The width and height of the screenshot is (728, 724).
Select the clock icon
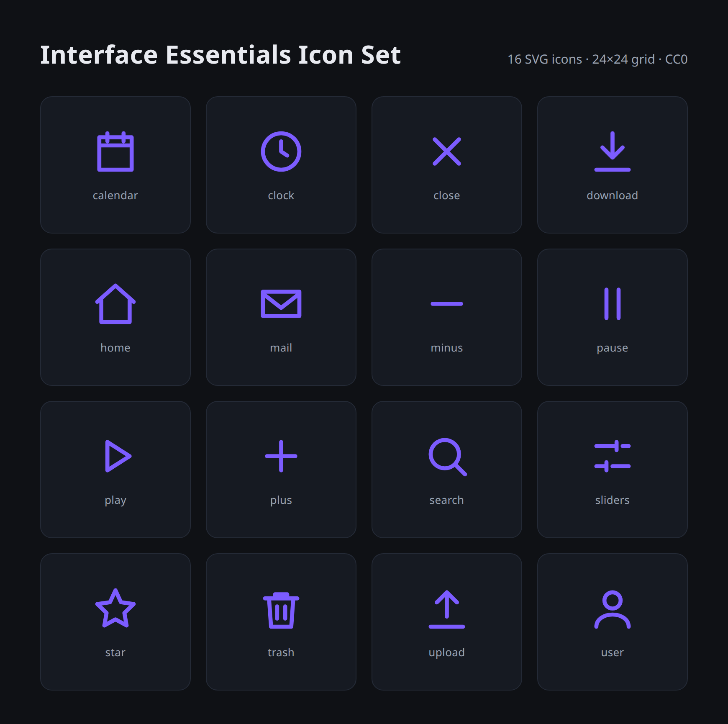[281, 151]
